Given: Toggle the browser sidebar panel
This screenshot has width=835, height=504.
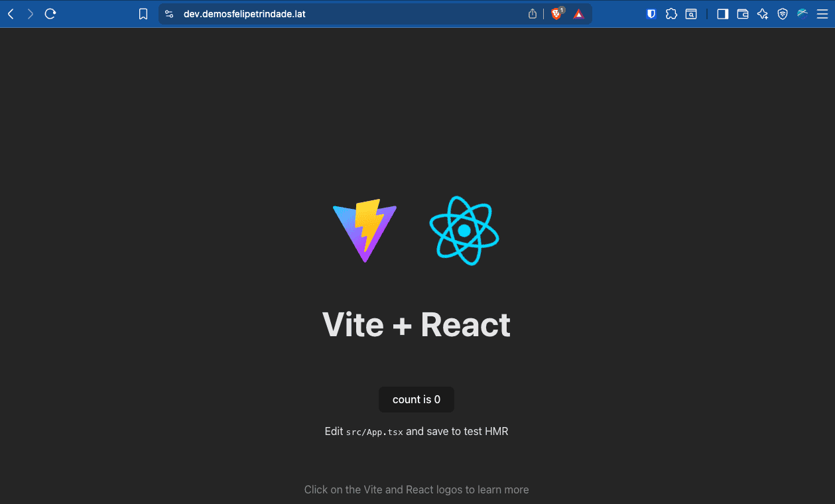Looking at the screenshot, I should 723,14.
